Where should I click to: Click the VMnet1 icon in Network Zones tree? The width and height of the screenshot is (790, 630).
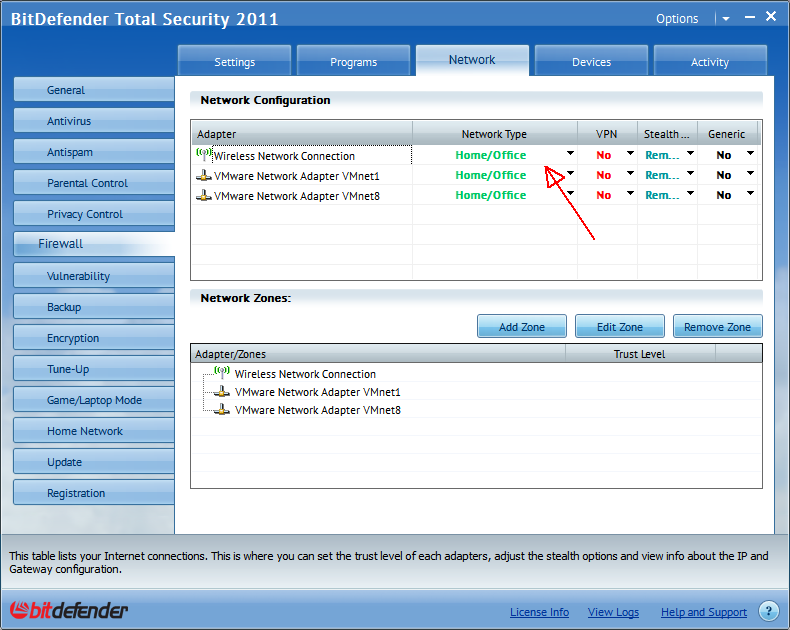point(222,392)
